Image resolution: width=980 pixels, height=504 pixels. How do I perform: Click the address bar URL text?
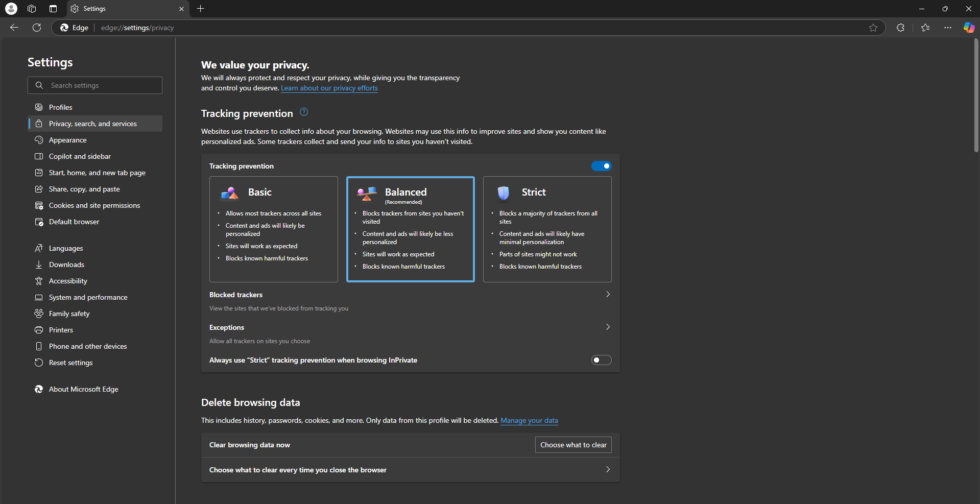[x=137, y=28]
